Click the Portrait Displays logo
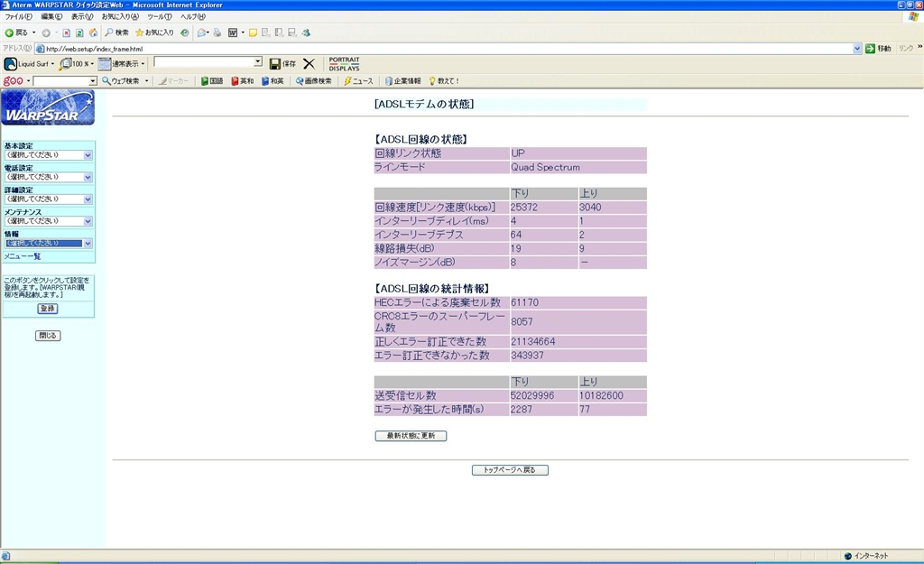This screenshot has height=564, width=924. point(344,64)
